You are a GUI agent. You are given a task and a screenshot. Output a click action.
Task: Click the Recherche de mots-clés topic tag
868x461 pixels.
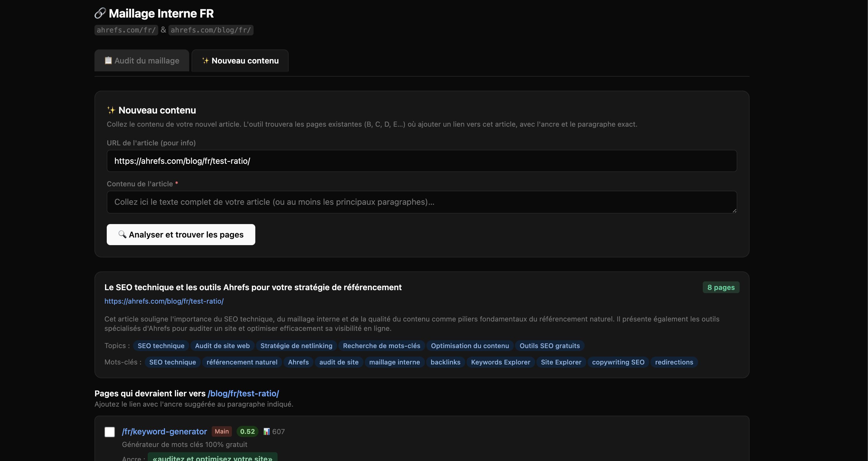tap(382, 345)
